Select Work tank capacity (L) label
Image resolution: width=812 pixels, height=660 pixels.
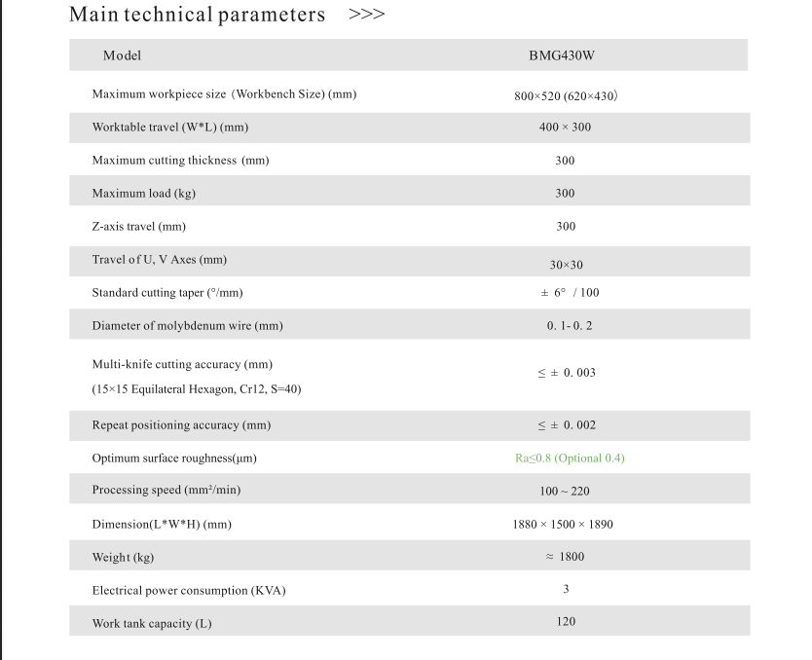(x=152, y=624)
